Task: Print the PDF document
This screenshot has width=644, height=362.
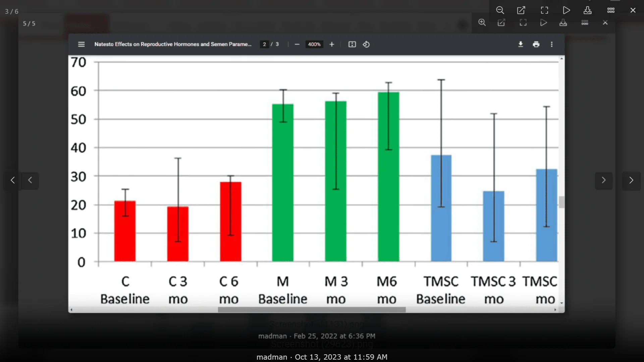Action: click(536, 44)
